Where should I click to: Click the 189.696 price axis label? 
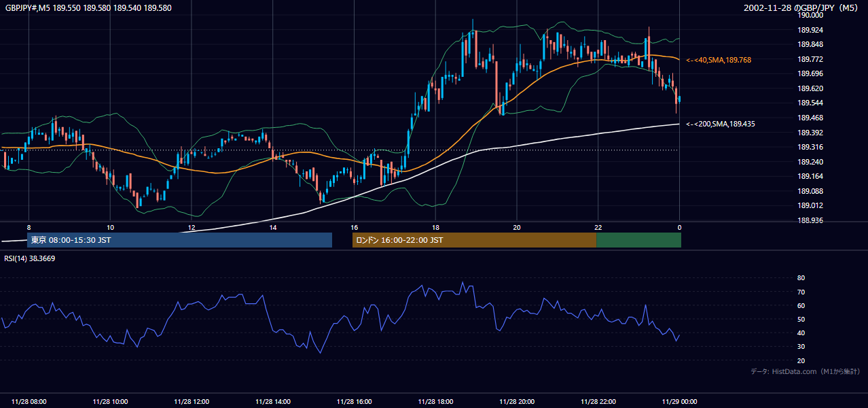click(810, 73)
